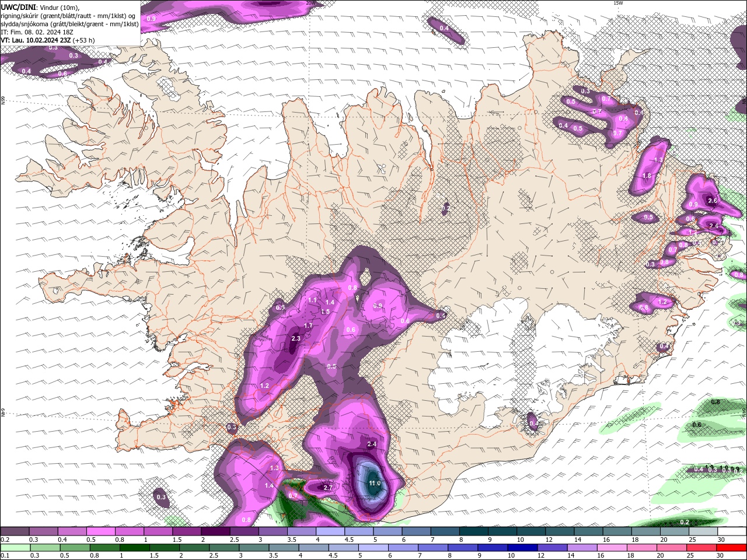Click the 1.7 precipitation value on the map
The image size is (747, 560).
[x=308, y=325]
